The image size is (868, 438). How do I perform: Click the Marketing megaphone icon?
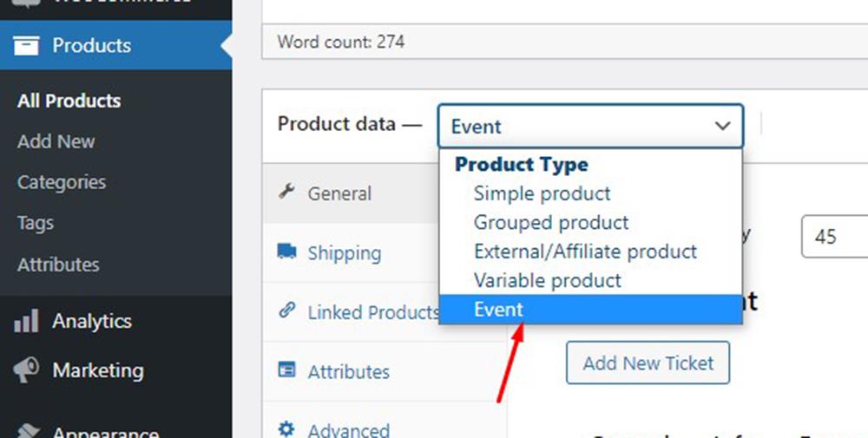[x=26, y=370]
